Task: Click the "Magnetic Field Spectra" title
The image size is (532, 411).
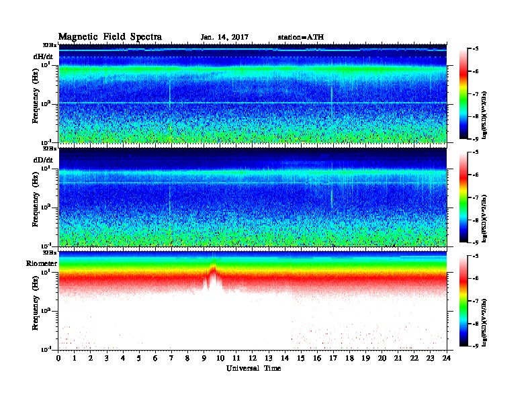Action: [x=110, y=37]
